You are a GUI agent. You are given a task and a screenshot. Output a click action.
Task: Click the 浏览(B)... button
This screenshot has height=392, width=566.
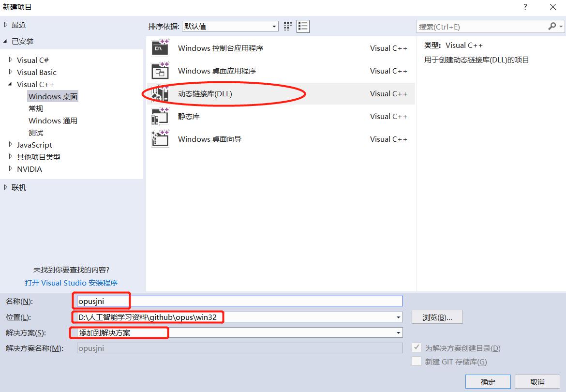click(437, 317)
